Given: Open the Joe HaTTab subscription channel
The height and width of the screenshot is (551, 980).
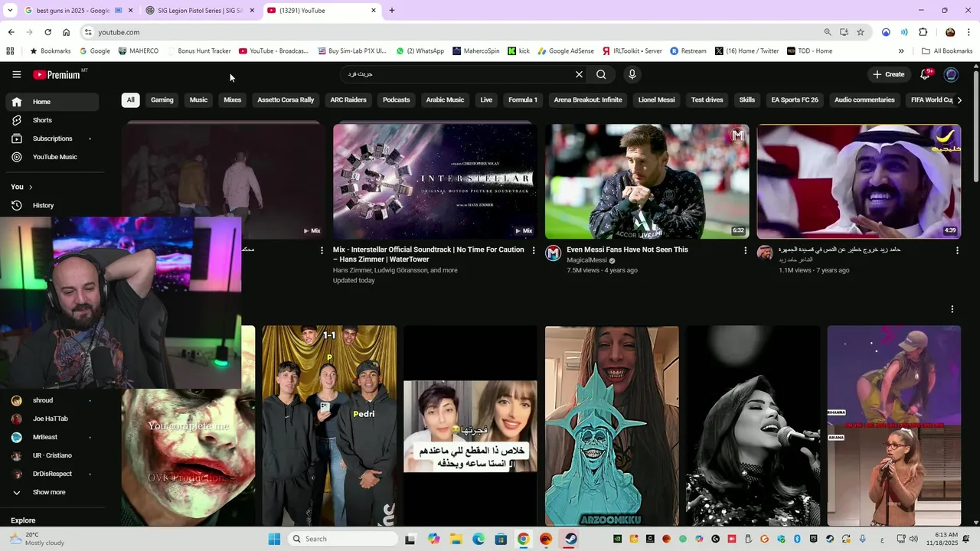Looking at the screenshot, I should 53,419.
